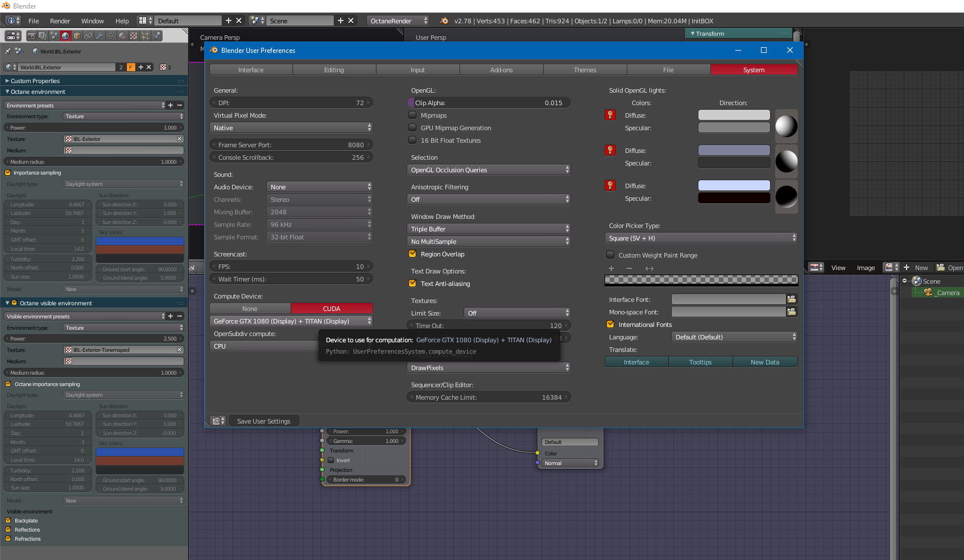Open the OpenGL Occlusion Queries selection dropdown
964x560 pixels.
(x=489, y=170)
